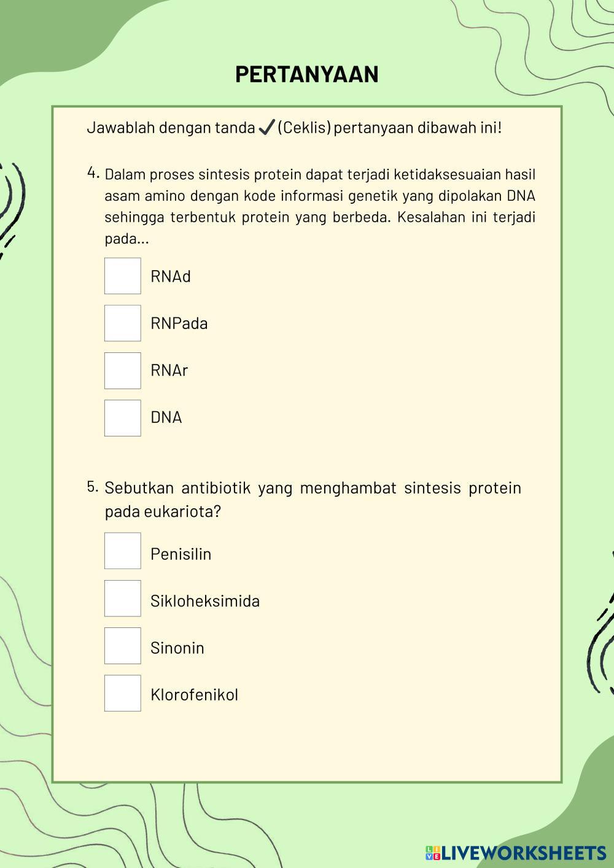
Task: Click question 5 text about antibiotik
Action: [313, 499]
